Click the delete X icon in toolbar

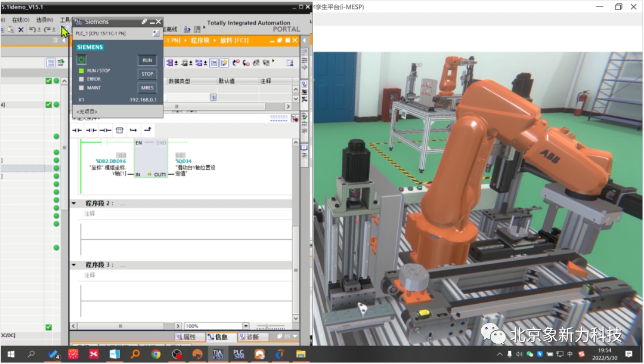(x=21, y=29)
